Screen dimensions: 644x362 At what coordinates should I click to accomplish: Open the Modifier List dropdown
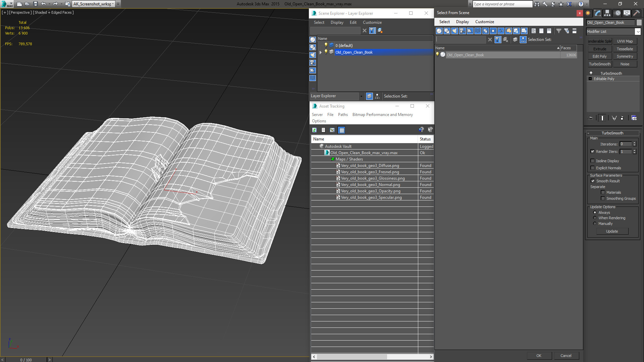638,32
